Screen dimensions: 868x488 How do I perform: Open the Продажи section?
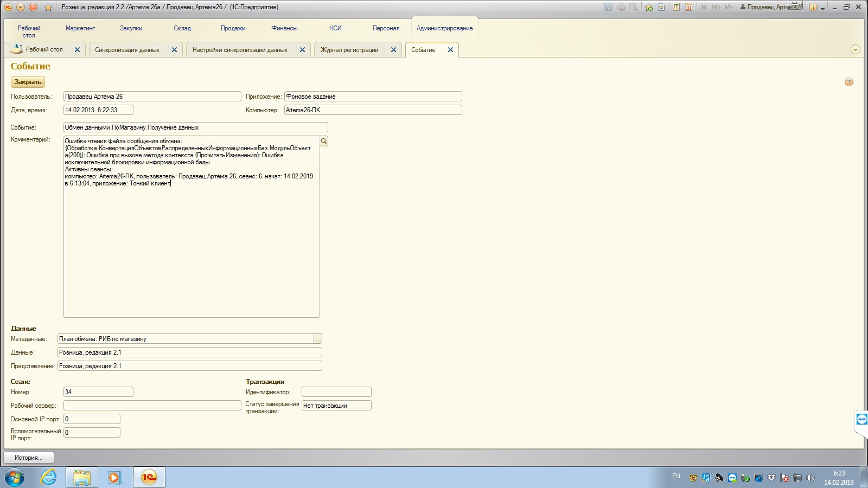(x=233, y=28)
